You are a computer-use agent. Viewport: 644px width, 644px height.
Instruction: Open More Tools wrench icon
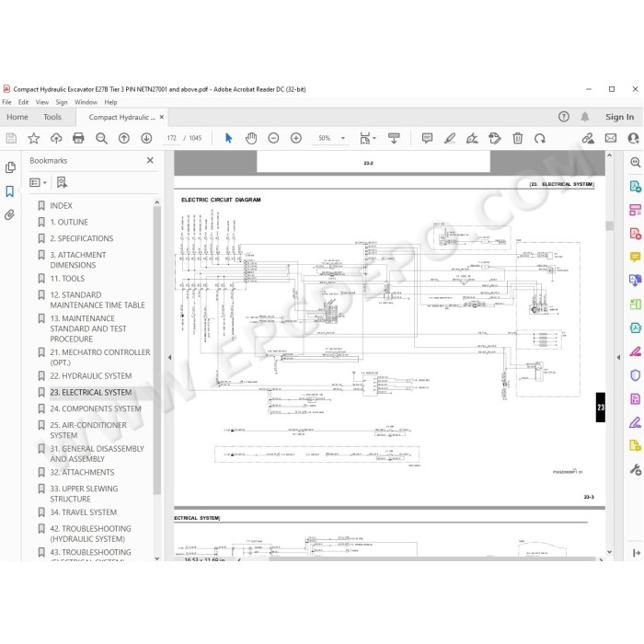[x=636, y=469]
